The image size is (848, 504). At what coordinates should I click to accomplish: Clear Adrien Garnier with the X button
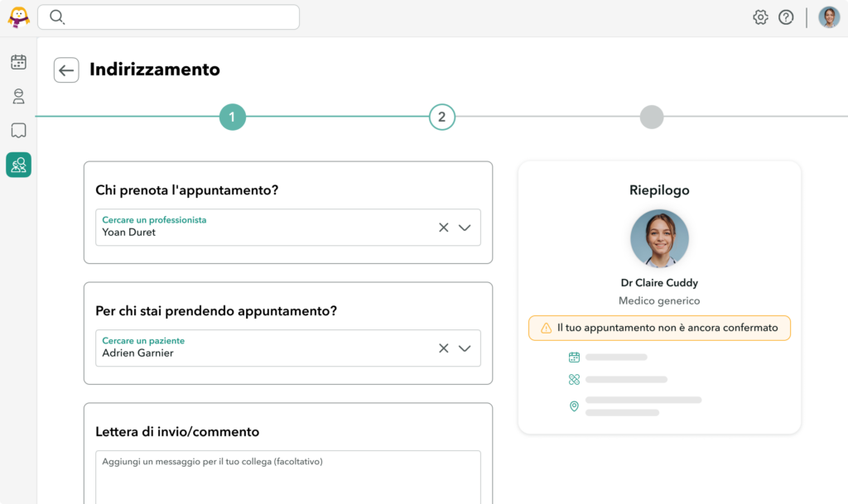444,348
